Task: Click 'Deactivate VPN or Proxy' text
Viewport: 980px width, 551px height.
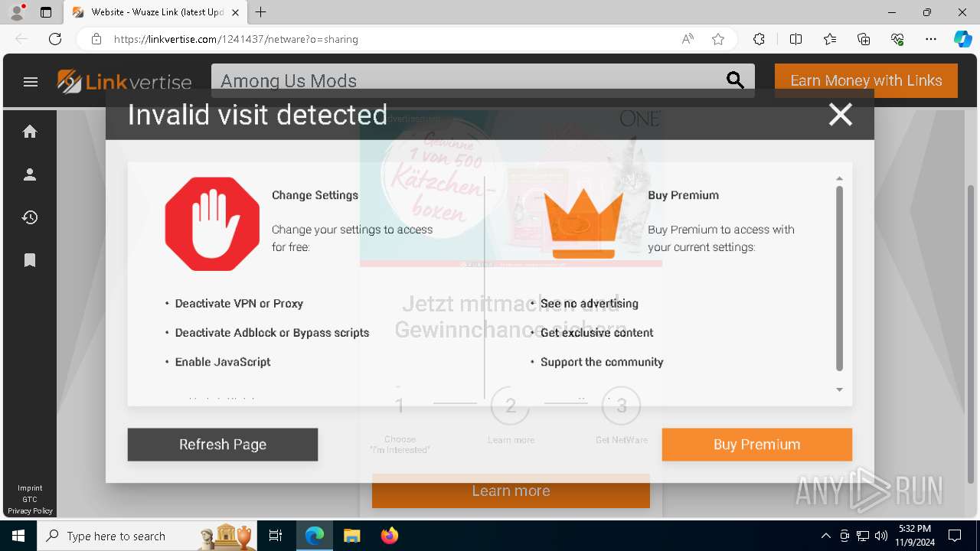Action: tap(239, 304)
